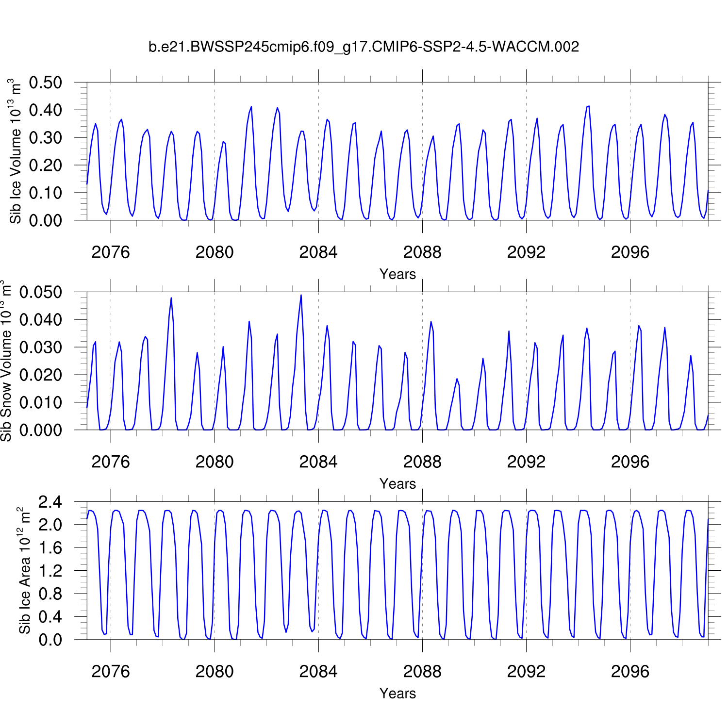728x728 pixels.
Task: Click 2096 tick label on ice area panel
Action: coord(630,672)
